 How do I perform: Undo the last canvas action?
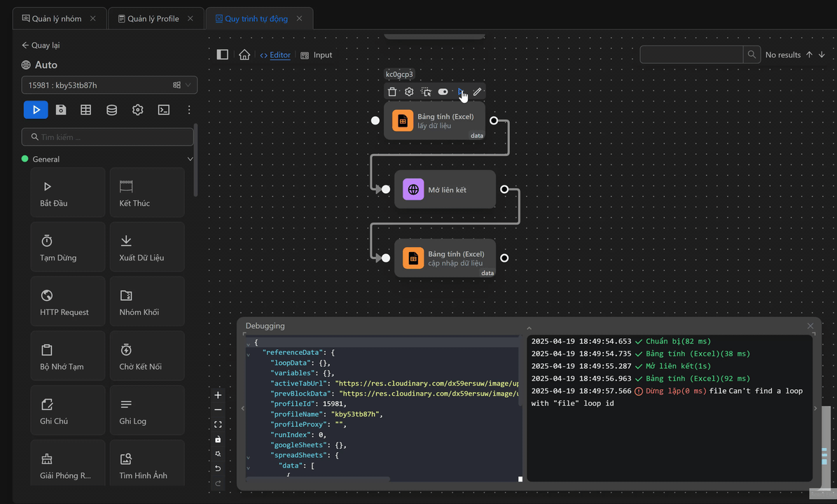click(218, 468)
